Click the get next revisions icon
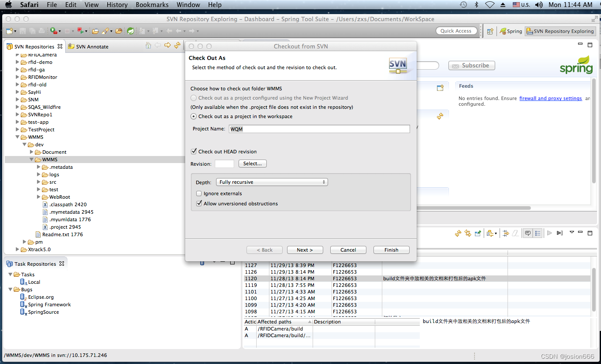 click(549, 233)
